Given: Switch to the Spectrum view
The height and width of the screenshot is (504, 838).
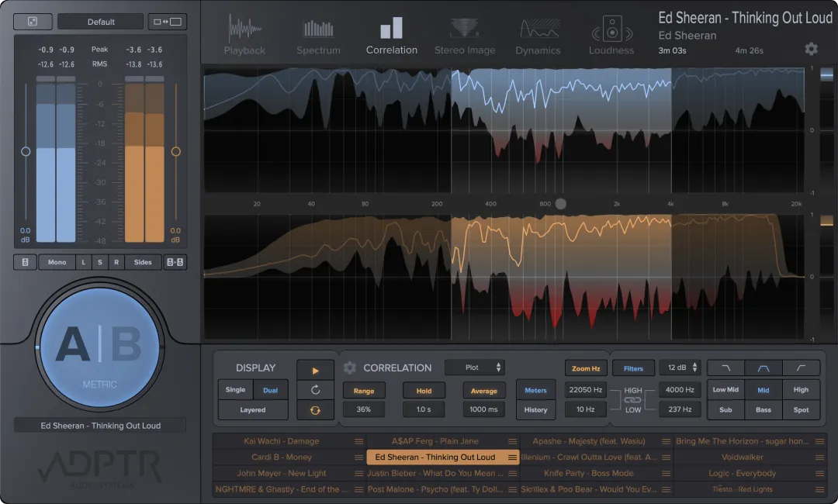Looking at the screenshot, I should click(x=319, y=35).
